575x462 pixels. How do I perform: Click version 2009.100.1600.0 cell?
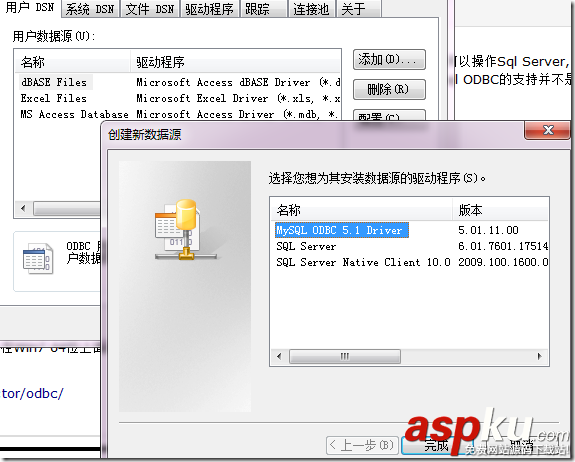point(503,262)
